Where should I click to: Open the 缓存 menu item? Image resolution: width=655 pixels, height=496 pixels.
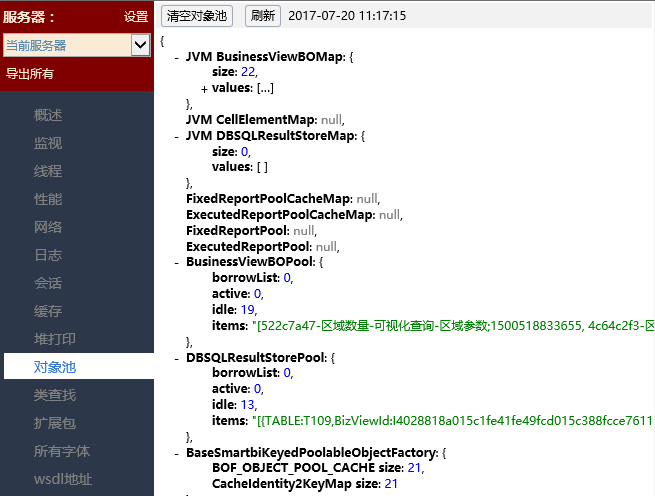[x=48, y=311]
